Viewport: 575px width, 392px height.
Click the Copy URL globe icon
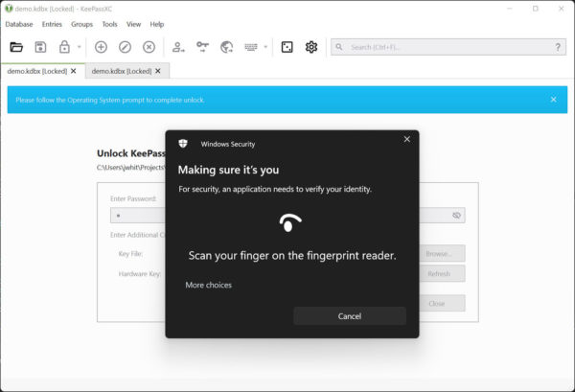point(226,47)
